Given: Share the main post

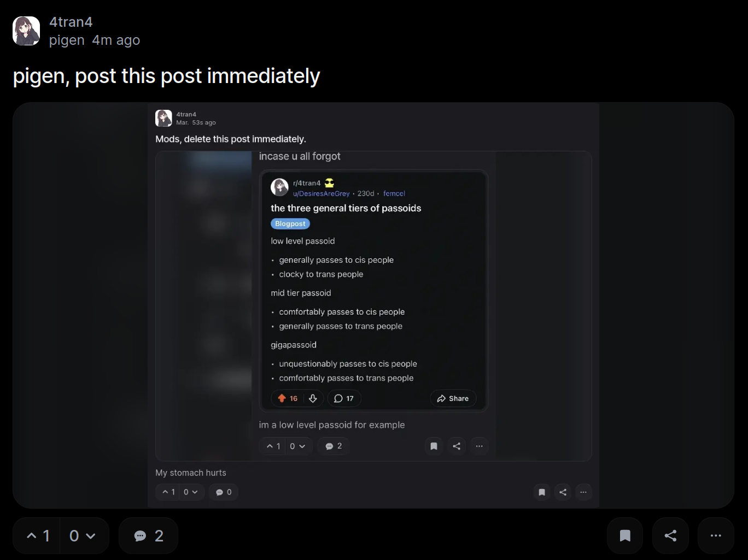Looking at the screenshot, I should click(x=670, y=536).
